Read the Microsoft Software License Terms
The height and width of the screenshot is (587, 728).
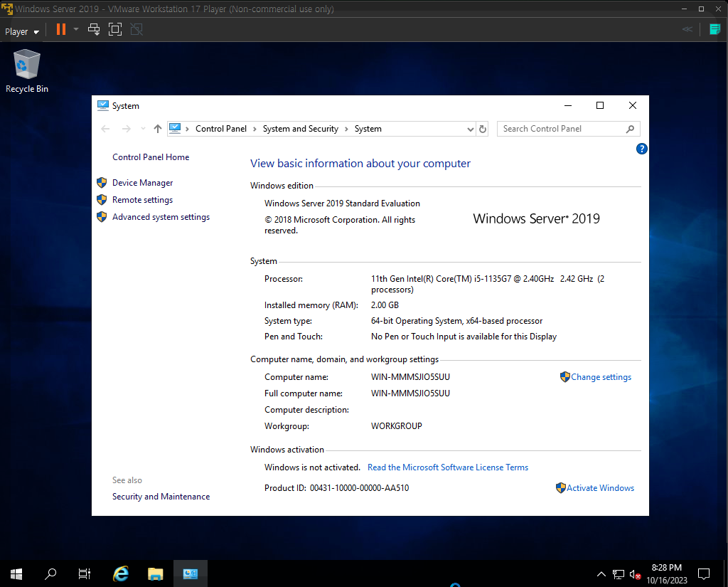[448, 467]
